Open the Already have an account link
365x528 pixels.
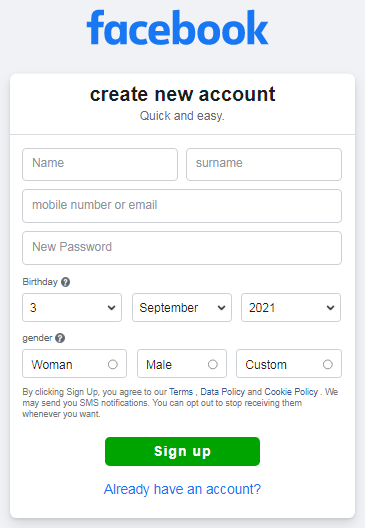(x=182, y=489)
